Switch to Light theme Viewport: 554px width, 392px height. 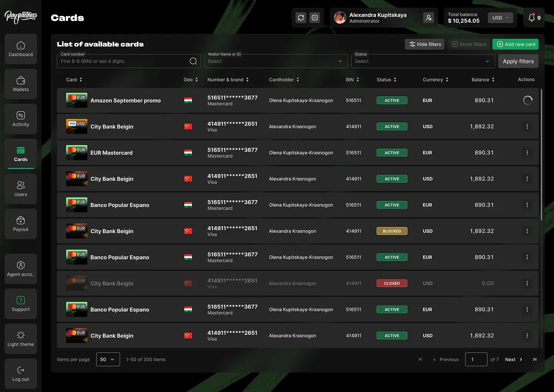pyautogui.click(x=21, y=339)
